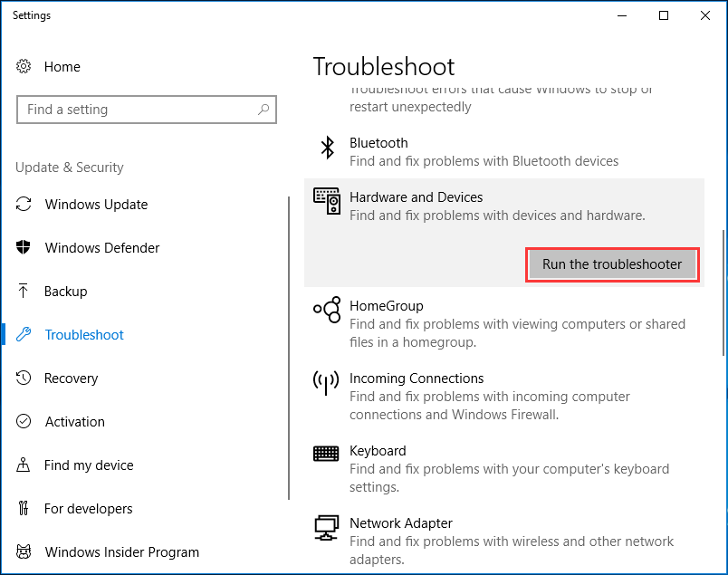The height and width of the screenshot is (575, 728).
Task: Click the Windows Update refresh icon
Action: click(x=24, y=205)
